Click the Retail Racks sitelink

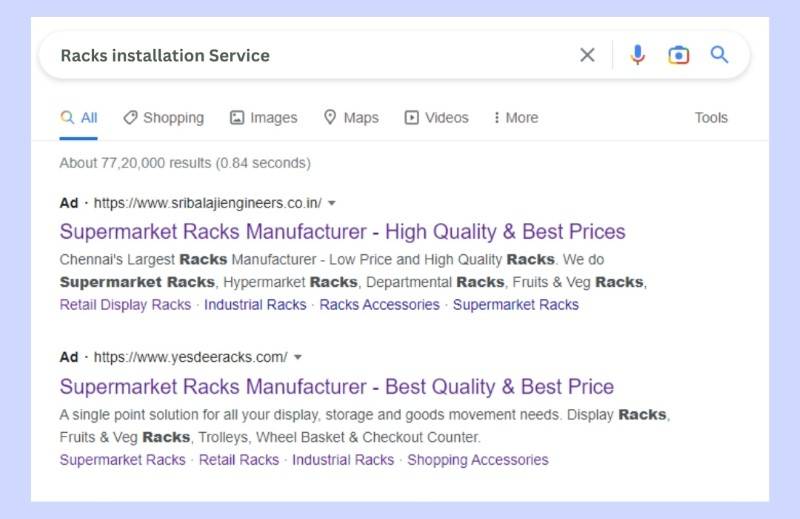pos(239,460)
